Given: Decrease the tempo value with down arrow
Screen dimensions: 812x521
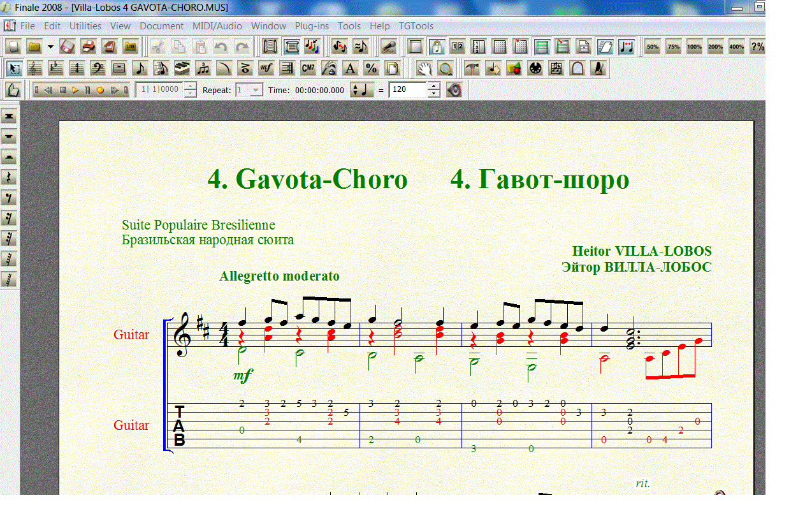Looking at the screenshot, I should pos(433,94).
